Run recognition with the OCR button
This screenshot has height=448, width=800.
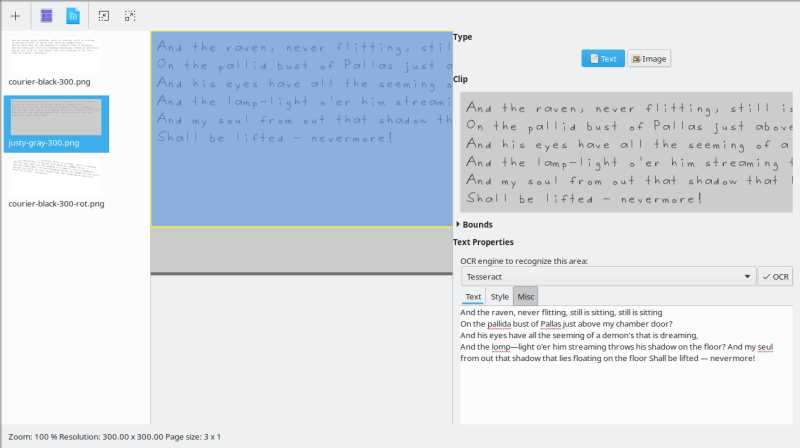(775, 277)
